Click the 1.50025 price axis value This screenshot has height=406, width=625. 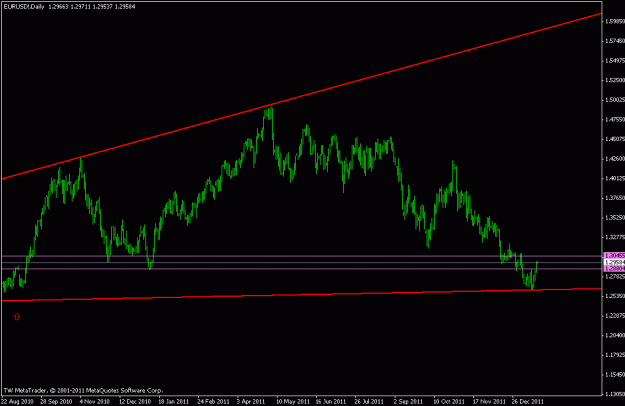(x=615, y=100)
